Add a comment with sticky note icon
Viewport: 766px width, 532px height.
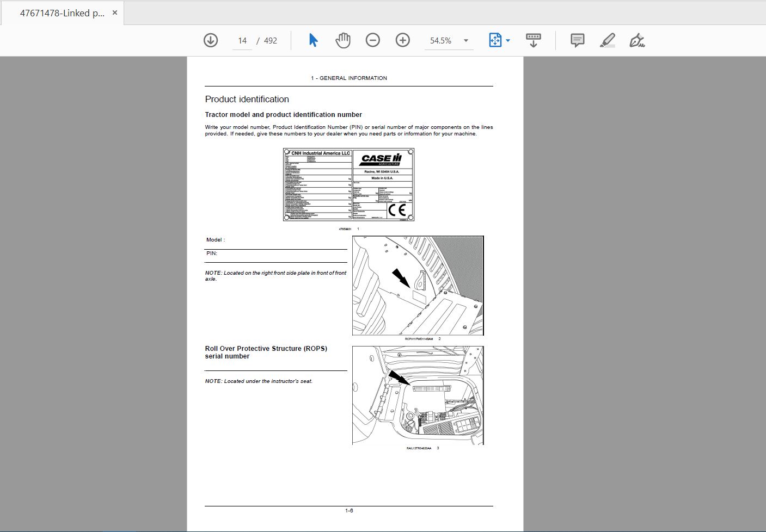pos(577,40)
